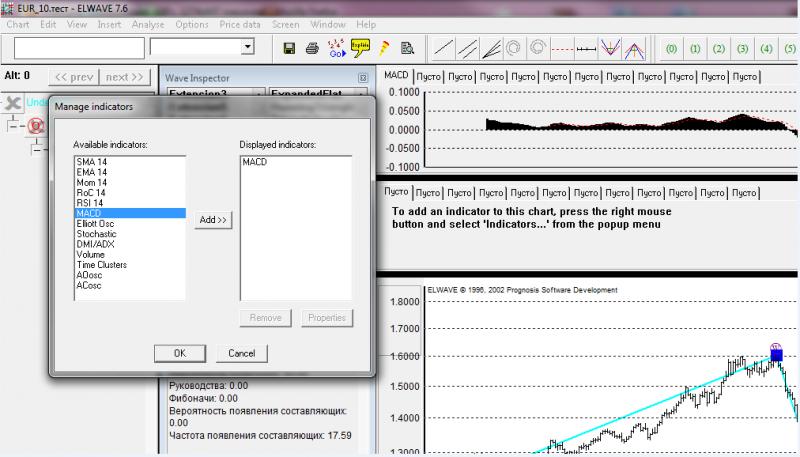The height and width of the screenshot is (457, 800).
Task: Select the single trend line tool
Action: click(443, 49)
